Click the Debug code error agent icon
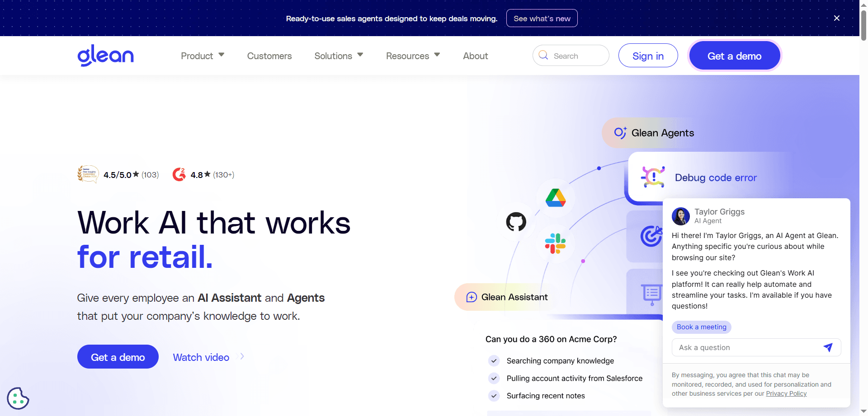 coord(652,177)
